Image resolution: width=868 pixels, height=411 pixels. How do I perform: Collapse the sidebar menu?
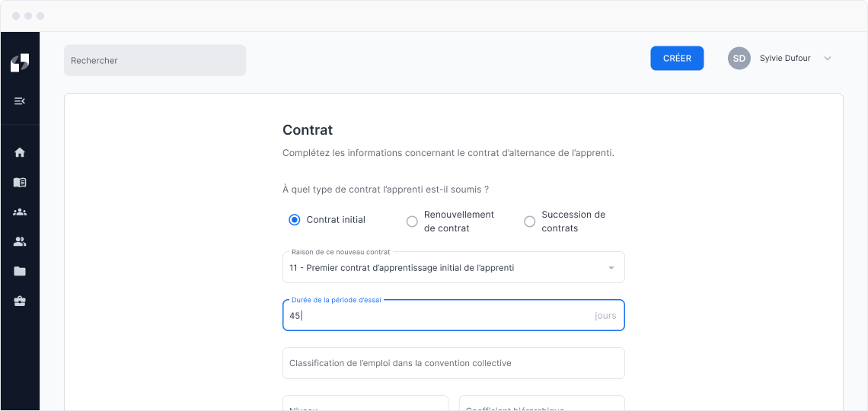(x=20, y=101)
